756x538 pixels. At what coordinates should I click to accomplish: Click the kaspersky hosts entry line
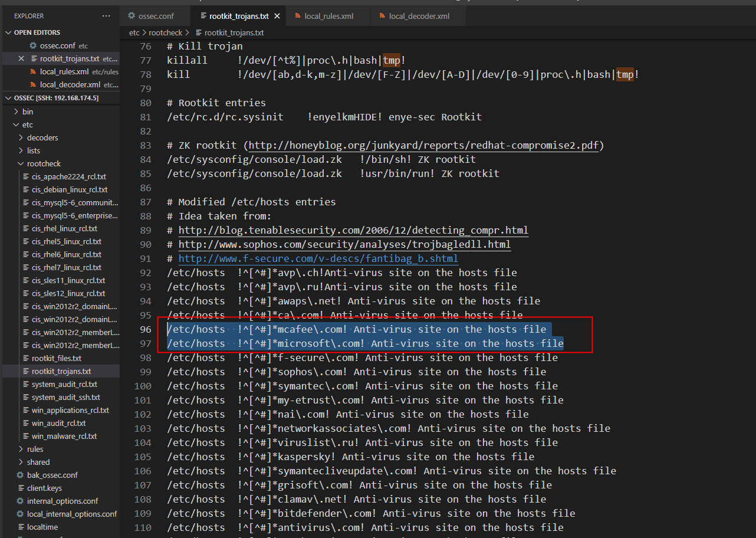click(x=351, y=457)
